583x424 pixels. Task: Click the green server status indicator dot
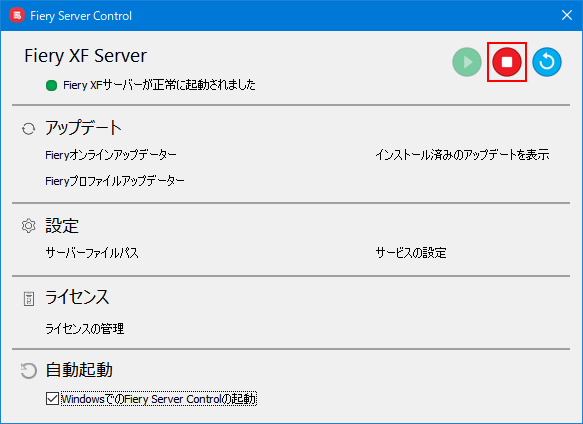[51, 86]
